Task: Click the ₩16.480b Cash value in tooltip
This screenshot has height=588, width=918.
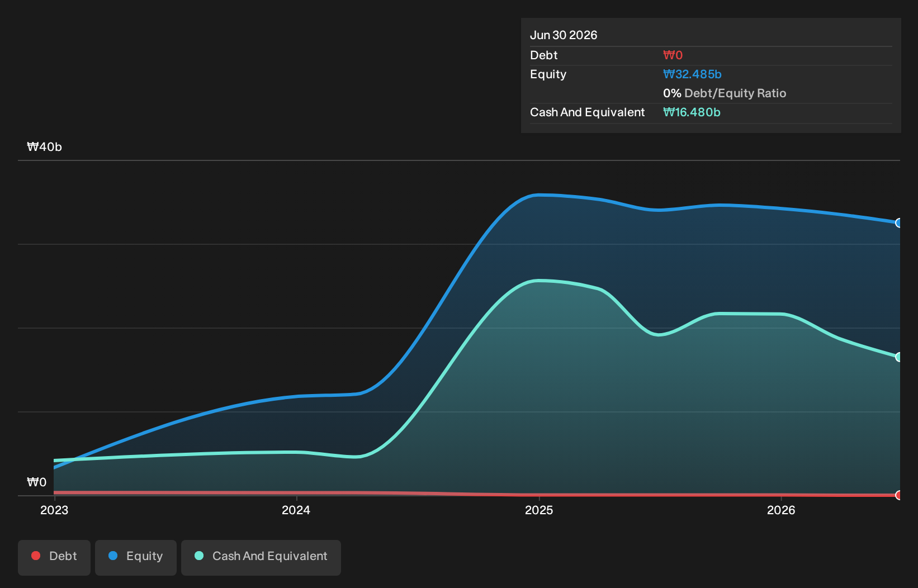Action: 692,112
